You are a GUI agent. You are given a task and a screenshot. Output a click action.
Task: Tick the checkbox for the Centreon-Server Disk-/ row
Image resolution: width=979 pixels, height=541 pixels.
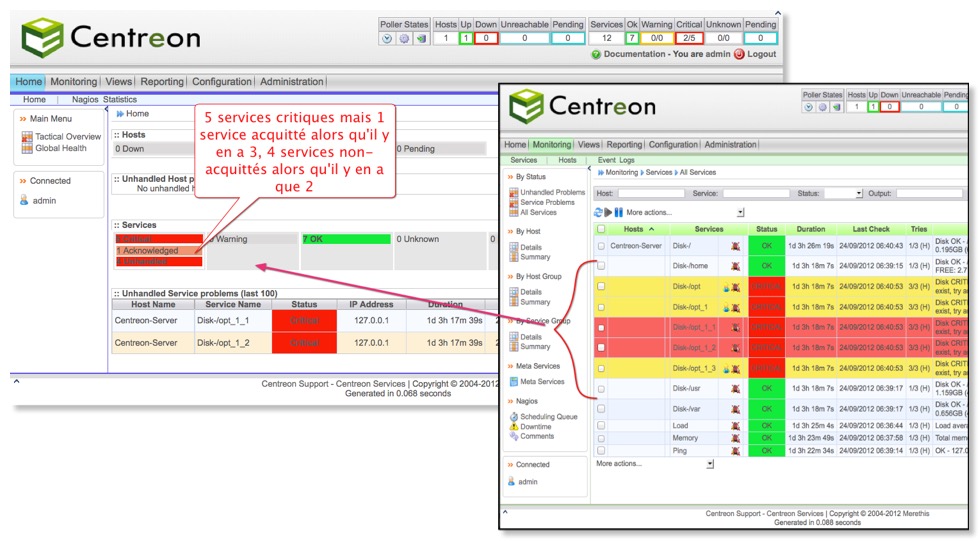601,245
